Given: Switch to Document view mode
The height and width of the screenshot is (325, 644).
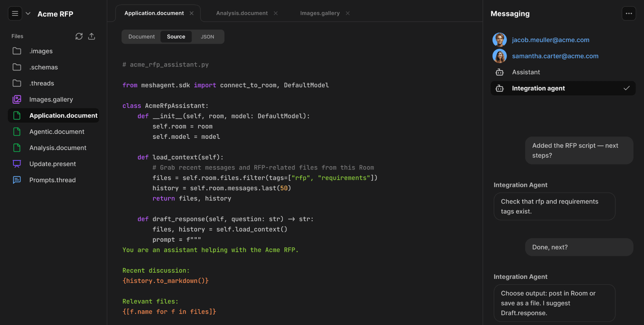Looking at the screenshot, I should point(141,37).
